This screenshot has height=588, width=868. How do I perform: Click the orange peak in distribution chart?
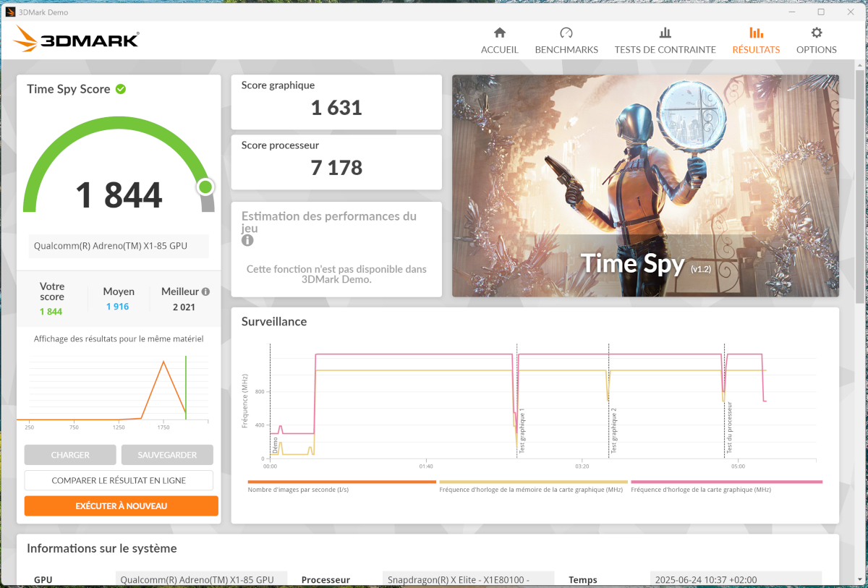tap(163, 362)
